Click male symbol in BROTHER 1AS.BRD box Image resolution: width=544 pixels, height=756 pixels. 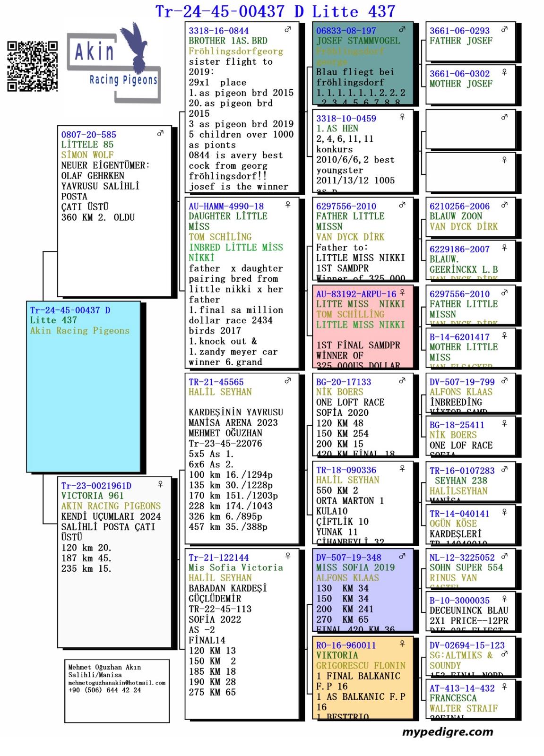pos(288,30)
